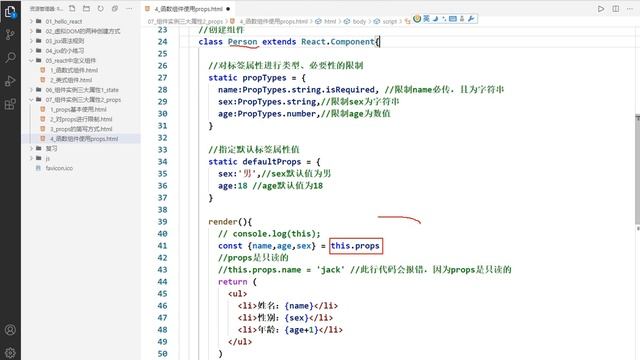Image resolution: width=640 pixels, height=360 pixels.
Task: Click the script breadcrumb segment
Action: (x=390, y=21)
